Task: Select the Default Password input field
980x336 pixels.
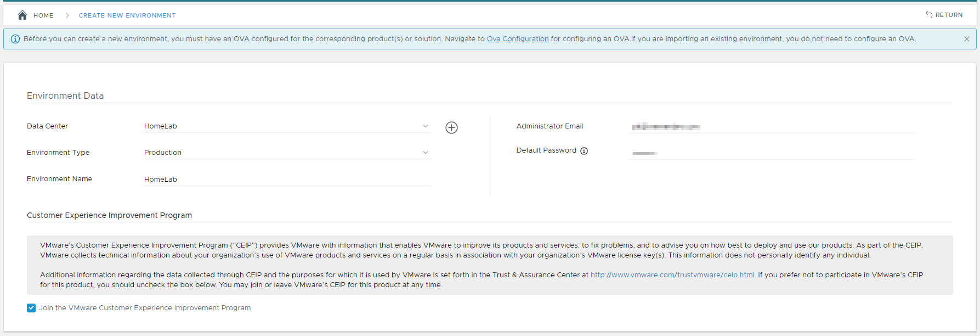Action: click(x=772, y=153)
